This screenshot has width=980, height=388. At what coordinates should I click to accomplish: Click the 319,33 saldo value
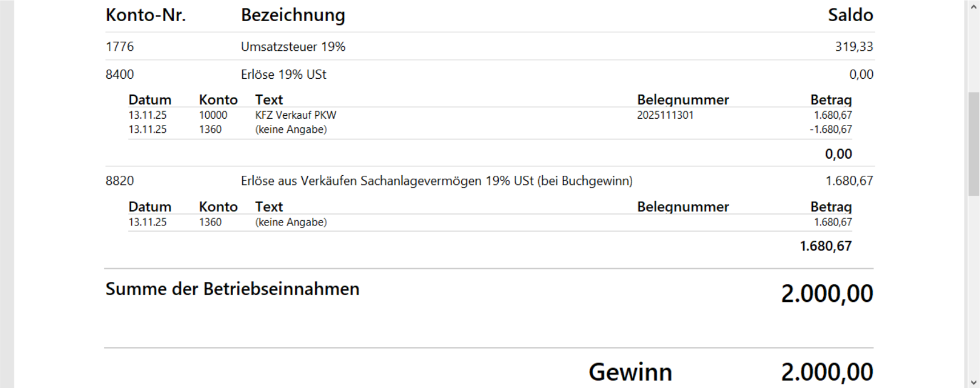(854, 47)
